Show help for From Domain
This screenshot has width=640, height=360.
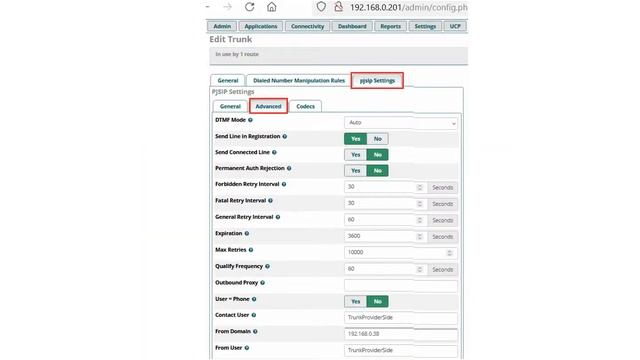(255, 331)
